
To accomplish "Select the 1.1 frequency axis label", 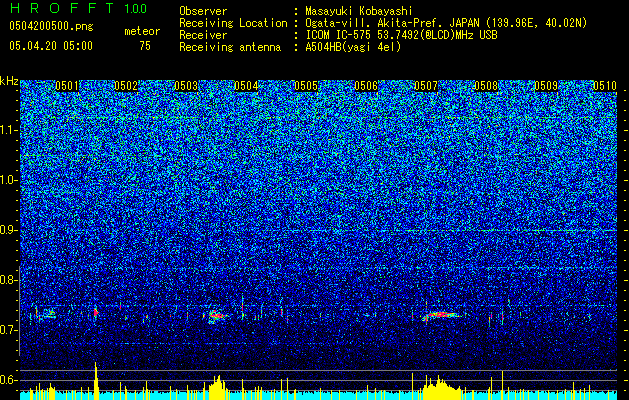I will (x=9, y=130).
